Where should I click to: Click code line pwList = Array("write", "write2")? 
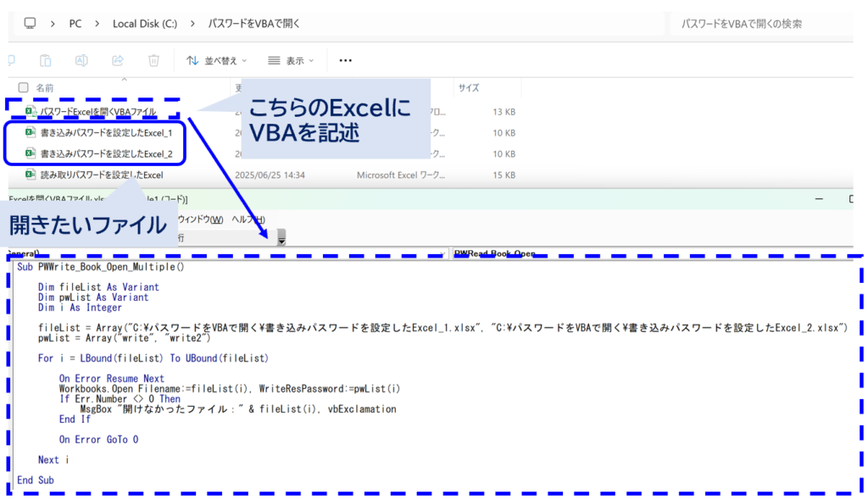pos(124,338)
